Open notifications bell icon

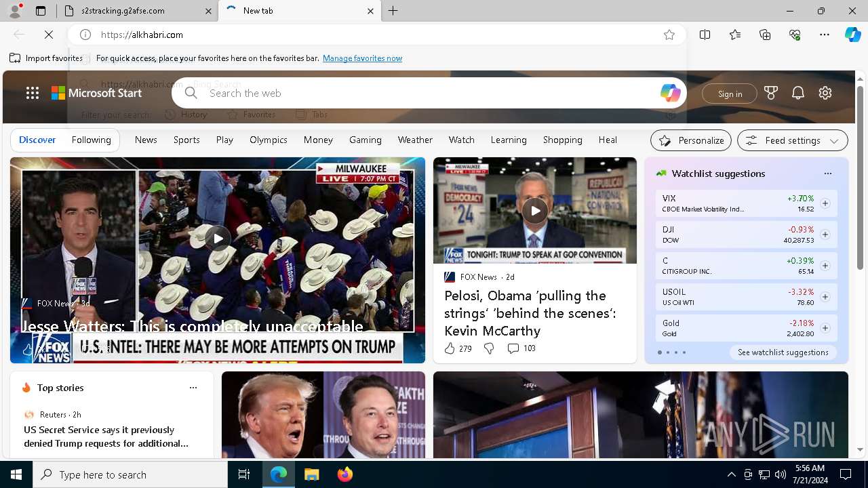[x=798, y=93]
